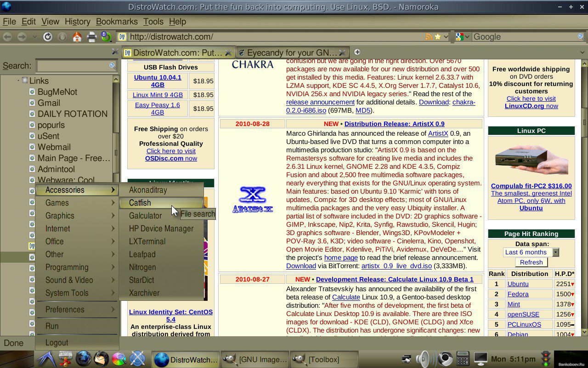Viewport: 588px width, 368px height.
Task: Close the Eyecandy for your GN tab
Action: point(342,52)
